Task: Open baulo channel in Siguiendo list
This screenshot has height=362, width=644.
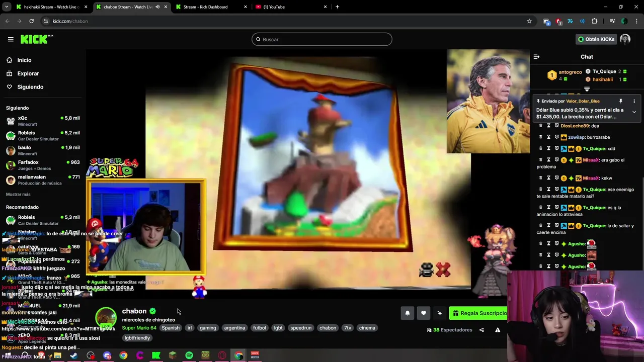Action: tap(42, 150)
